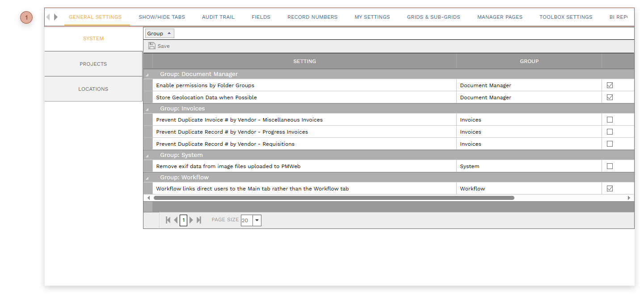This screenshot has height=296, width=644.
Task: Click the horizontal scrollbar thumb
Action: click(334, 198)
